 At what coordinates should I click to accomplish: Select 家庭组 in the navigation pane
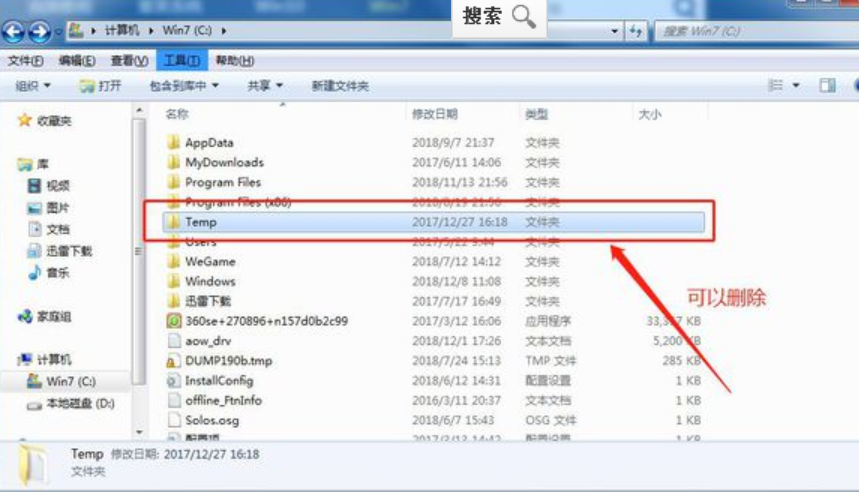point(45,316)
